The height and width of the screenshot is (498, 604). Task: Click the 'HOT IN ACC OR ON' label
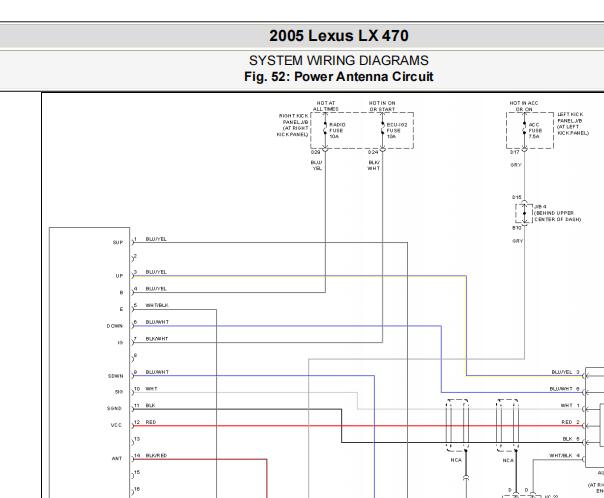(x=524, y=106)
